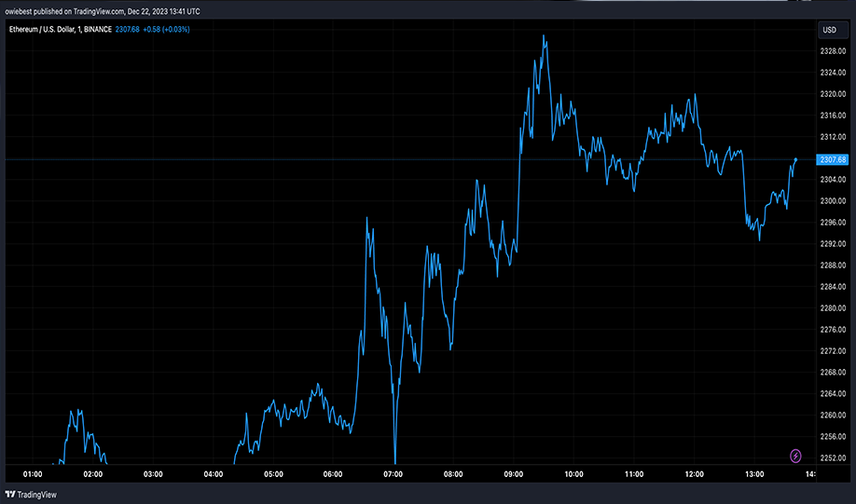
Task: Select the 01:00 time axis label
Action: [33, 474]
